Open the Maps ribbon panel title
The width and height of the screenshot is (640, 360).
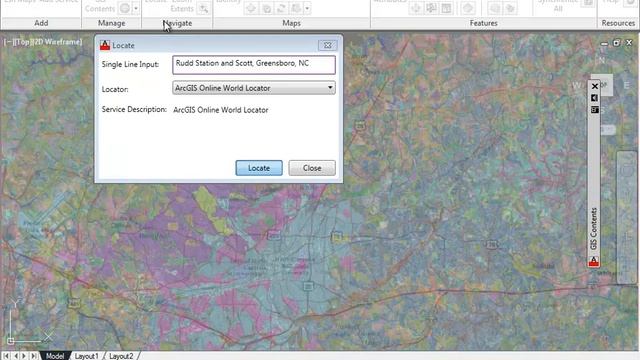coord(291,23)
